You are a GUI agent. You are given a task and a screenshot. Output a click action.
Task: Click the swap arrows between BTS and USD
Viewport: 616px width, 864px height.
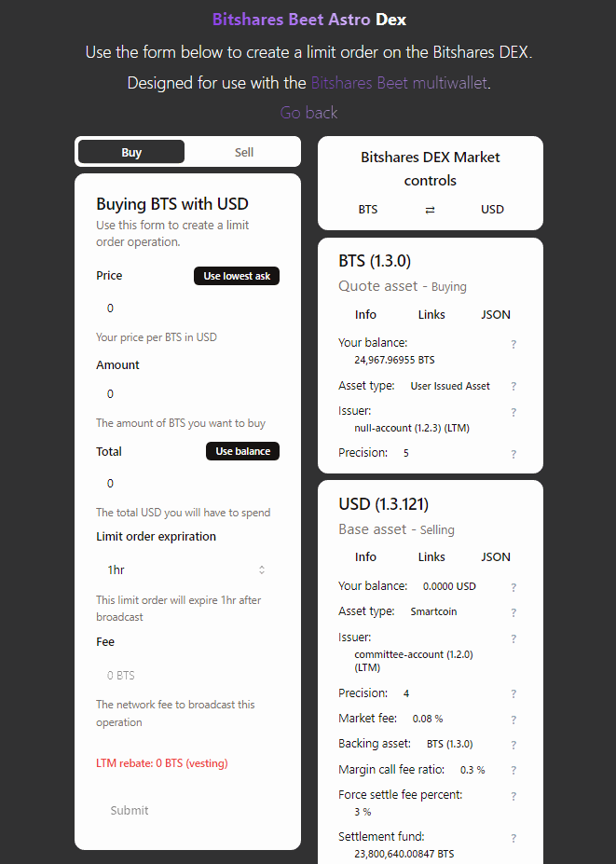(x=430, y=210)
